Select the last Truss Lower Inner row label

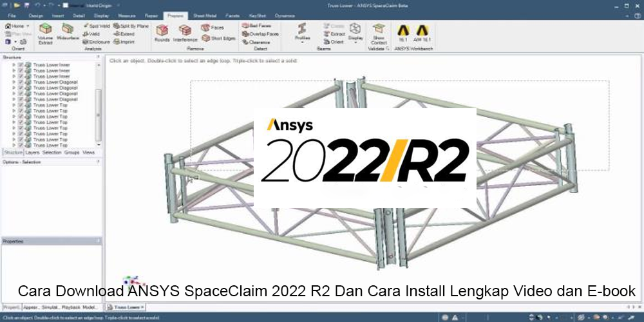(x=52, y=77)
